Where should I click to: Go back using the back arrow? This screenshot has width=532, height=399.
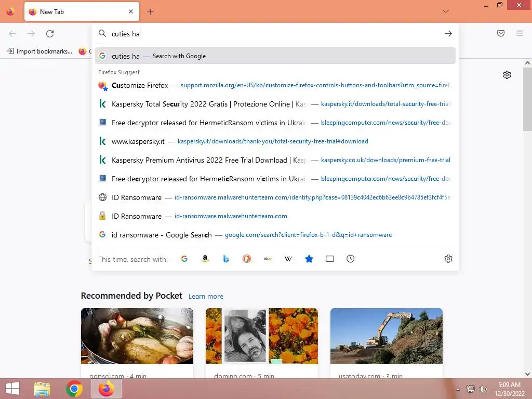point(12,34)
